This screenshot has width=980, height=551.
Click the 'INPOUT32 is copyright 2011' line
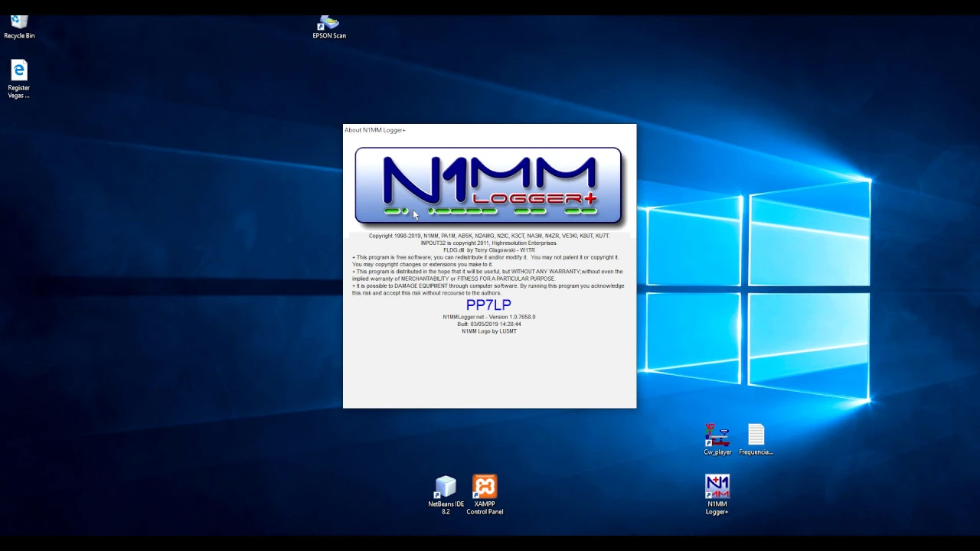point(488,243)
